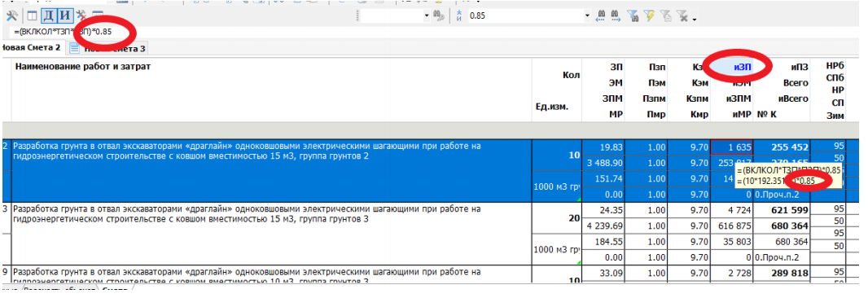The height and width of the screenshot is (298, 868).
Task: Click the tools icon with red cross
Action: pos(81,15)
